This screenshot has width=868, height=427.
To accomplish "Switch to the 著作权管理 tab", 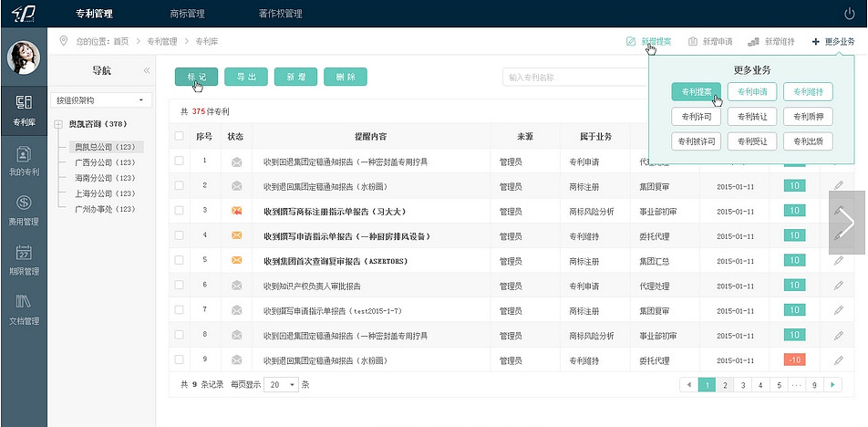I will point(280,14).
